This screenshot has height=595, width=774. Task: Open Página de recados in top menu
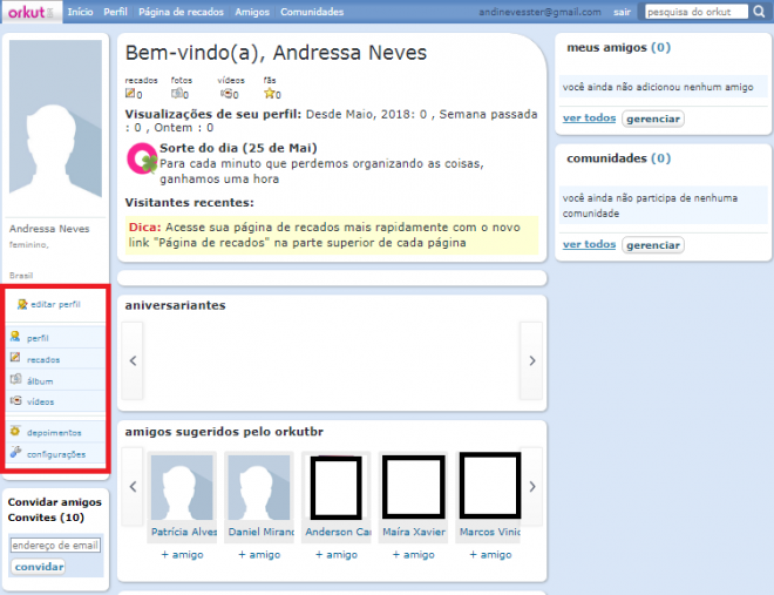pos(181,12)
